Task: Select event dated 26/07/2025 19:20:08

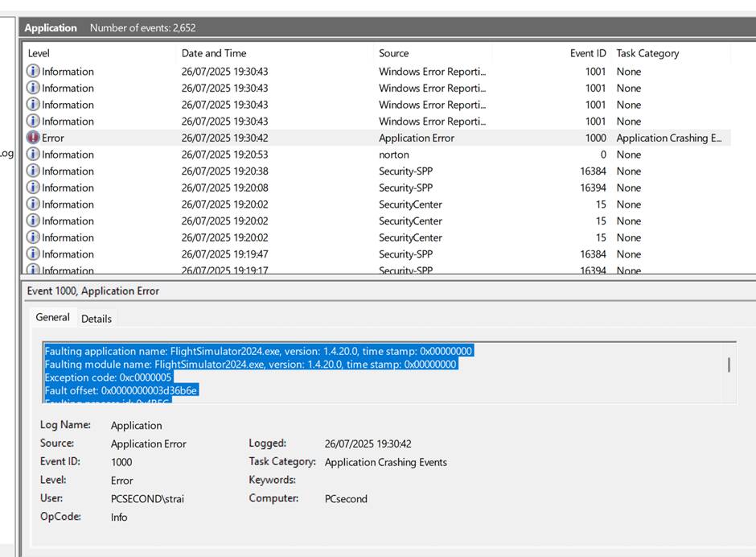Action: (x=224, y=188)
